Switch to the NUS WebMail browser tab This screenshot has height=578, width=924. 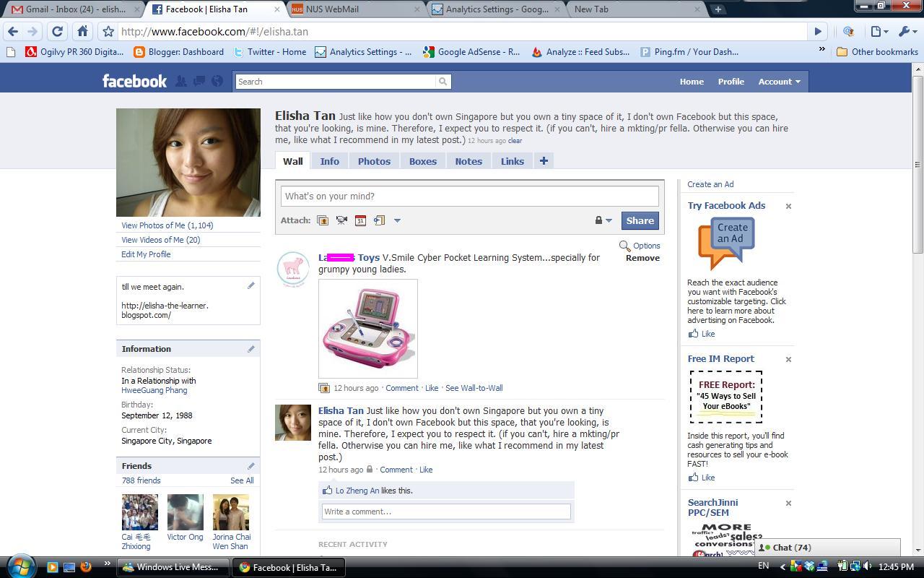[x=357, y=9]
